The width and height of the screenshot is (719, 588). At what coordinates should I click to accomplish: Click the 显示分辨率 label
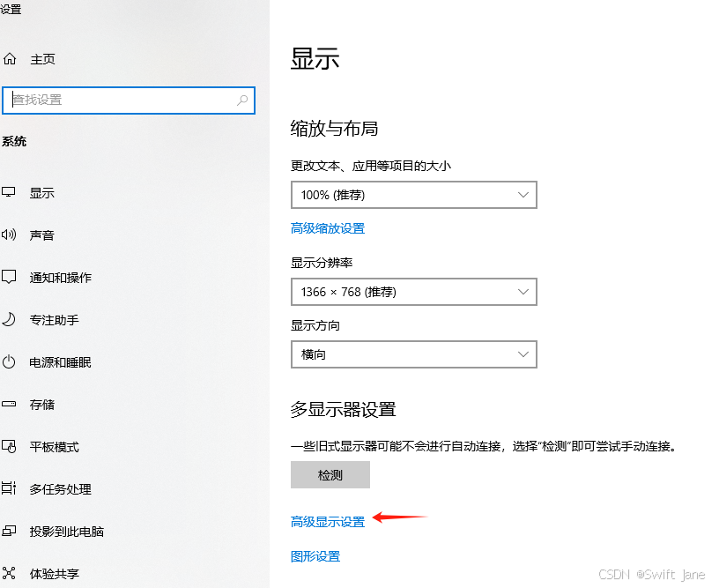click(322, 263)
